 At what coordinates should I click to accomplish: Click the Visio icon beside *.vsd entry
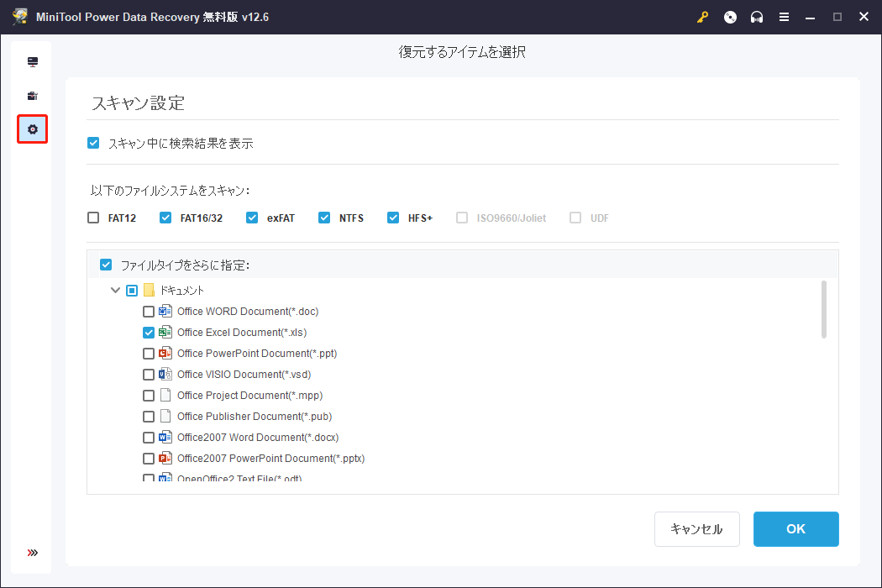(x=165, y=374)
